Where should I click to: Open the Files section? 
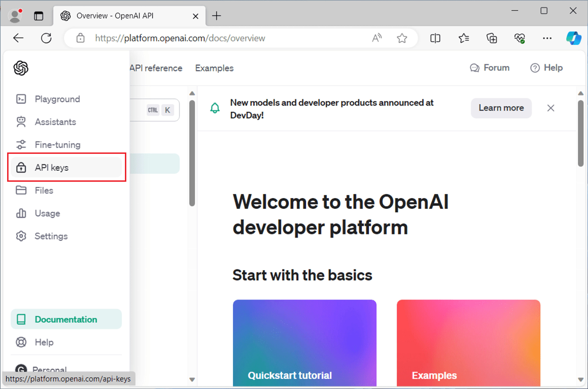click(x=66, y=190)
